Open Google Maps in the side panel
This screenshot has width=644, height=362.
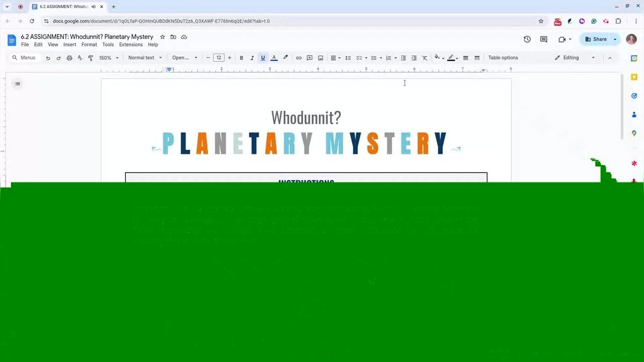click(x=634, y=132)
